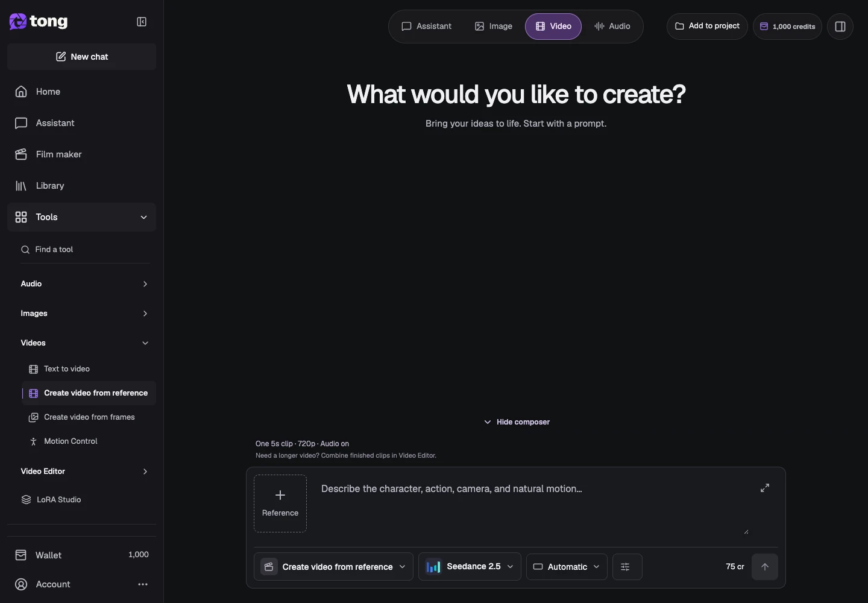868x603 pixels.
Task: Open the Account more options ellipsis
Action: point(143,584)
